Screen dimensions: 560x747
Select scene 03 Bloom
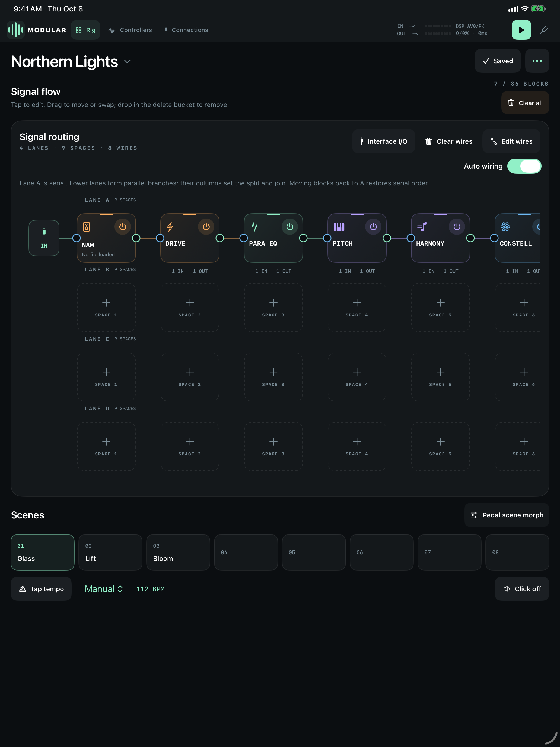tap(178, 552)
